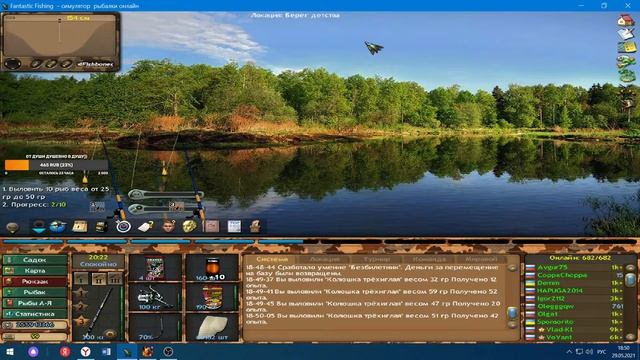Select player Sponsorito in online list
The width and height of the screenshot is (640, 360).
555,322
